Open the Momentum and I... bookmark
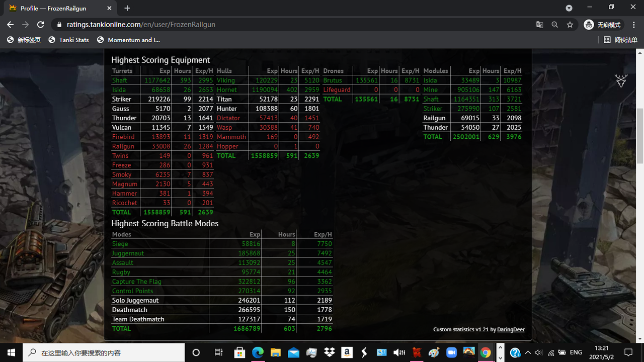Image resolution: width=644 pixels, height=362 pixels. pyautogui.click(x=129, y=40)
